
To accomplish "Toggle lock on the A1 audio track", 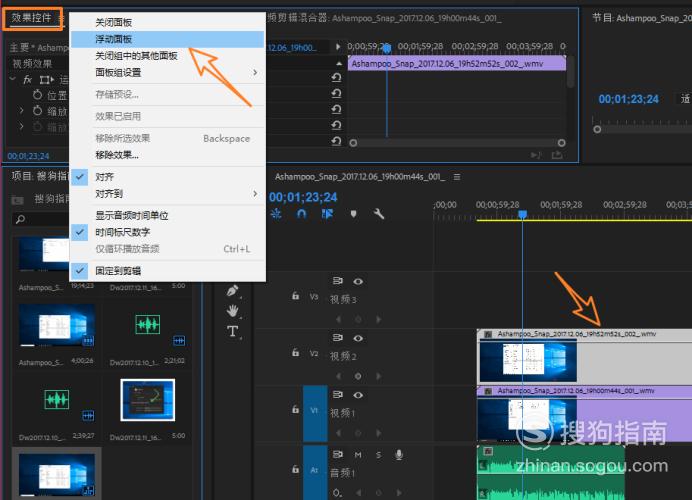I will pyautogui.click(x=295, y=470).
